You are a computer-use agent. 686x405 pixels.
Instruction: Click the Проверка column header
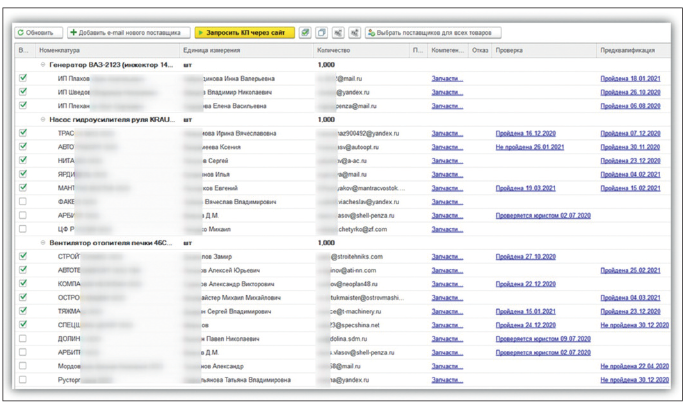(x=544, y=50)
